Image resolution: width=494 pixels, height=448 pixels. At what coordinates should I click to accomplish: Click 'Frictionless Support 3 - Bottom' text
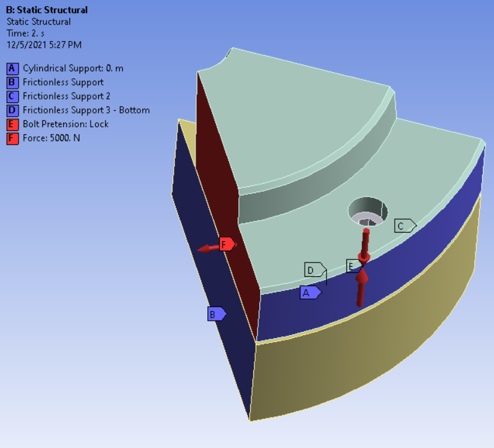(86, 110)
